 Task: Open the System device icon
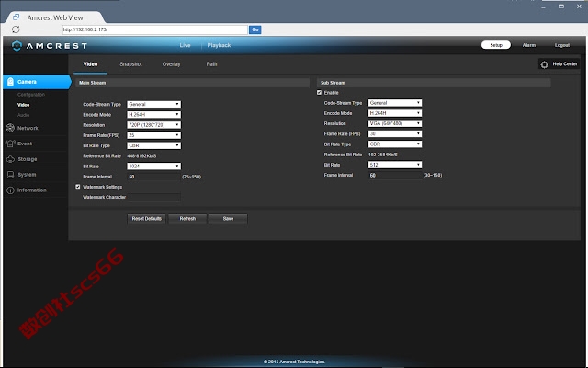[10, 175]
